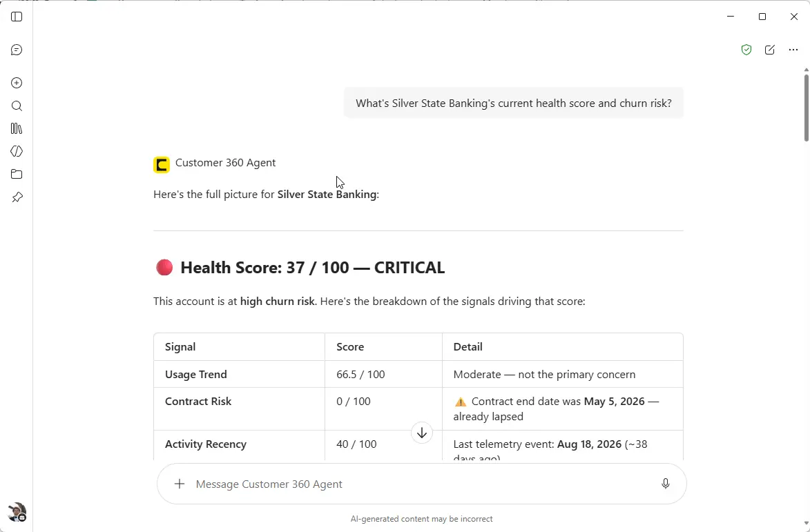The image size is (810, 532).
Task: Open the folder icon in sidebar
Action: [x=17, y=175]
